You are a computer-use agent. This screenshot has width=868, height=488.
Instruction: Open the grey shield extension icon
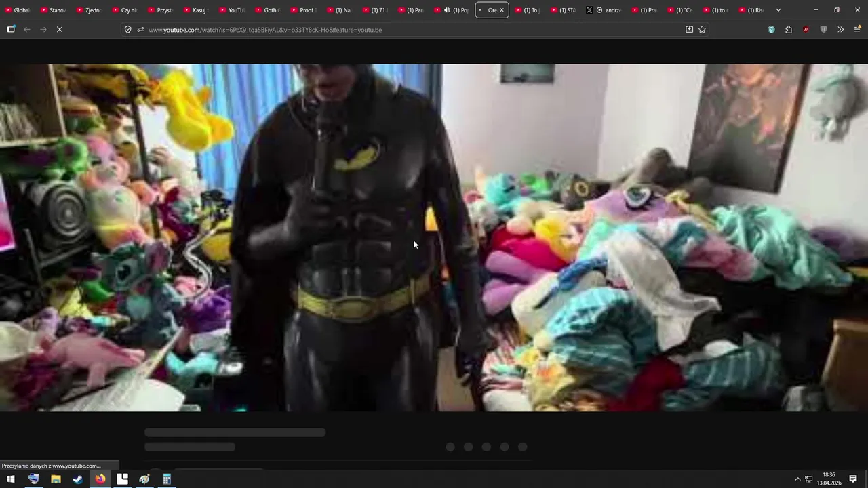coord(823,30)
